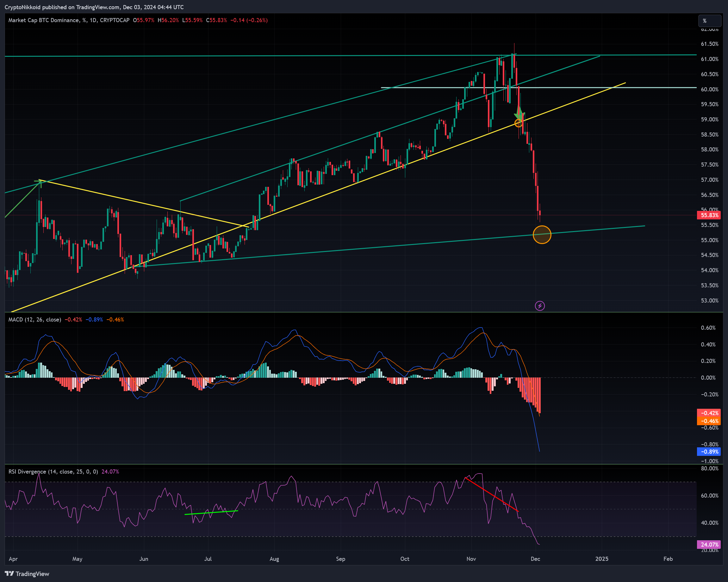Click the 60.00% RSI axis label
The image size is (728, 582).
pos(710,496)
